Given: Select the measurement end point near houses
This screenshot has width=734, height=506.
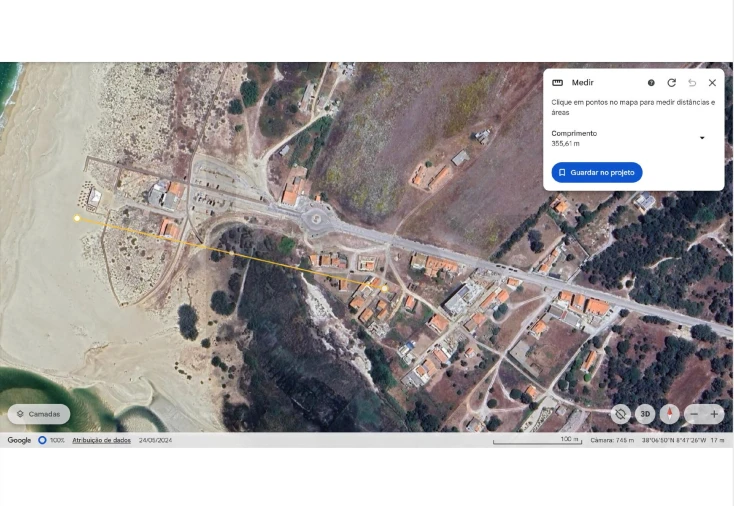Looking at the screenshot, I should [384, 289].
